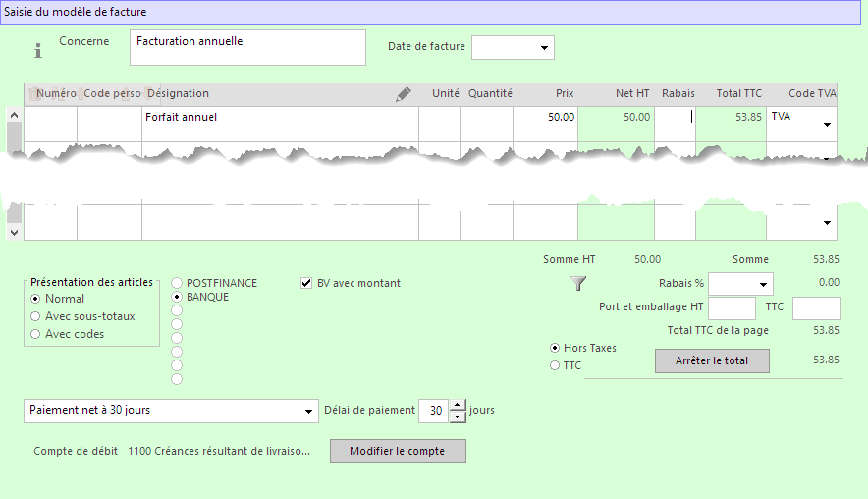Click the Total TTC de la page value
The height and width of the screenshot is (499, 868).
[826, 331]
